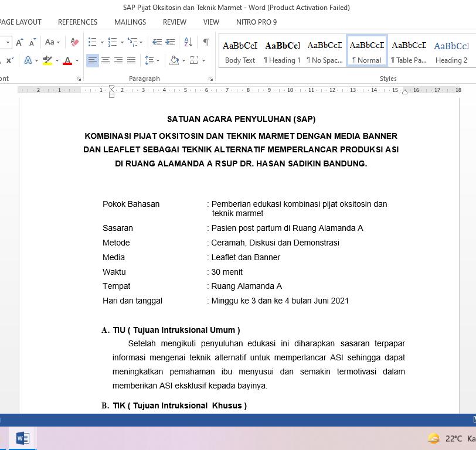Viewport: 476px width, 450px height.
Task: Apply the Heading 2 style
Action: (x=451, y=52)
